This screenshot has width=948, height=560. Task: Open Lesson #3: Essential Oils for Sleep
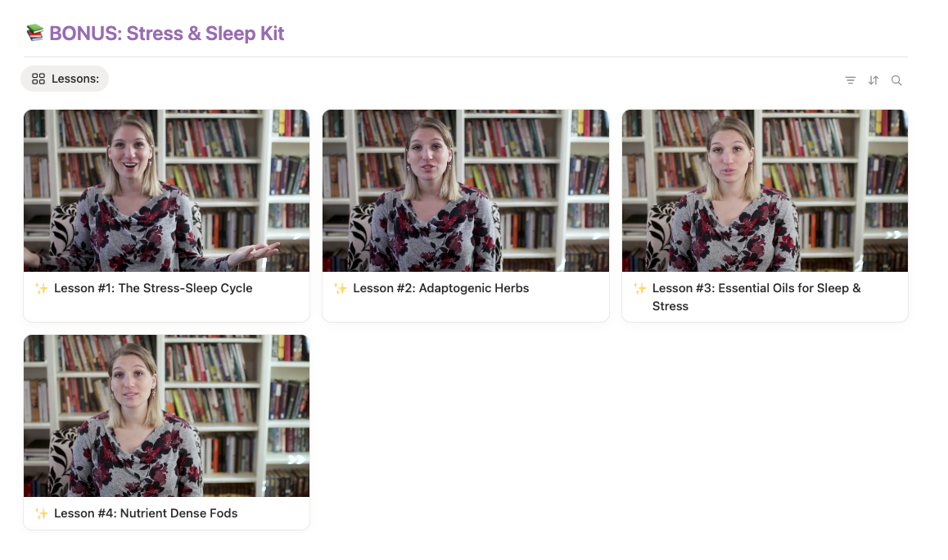click(x=756, y=288)
